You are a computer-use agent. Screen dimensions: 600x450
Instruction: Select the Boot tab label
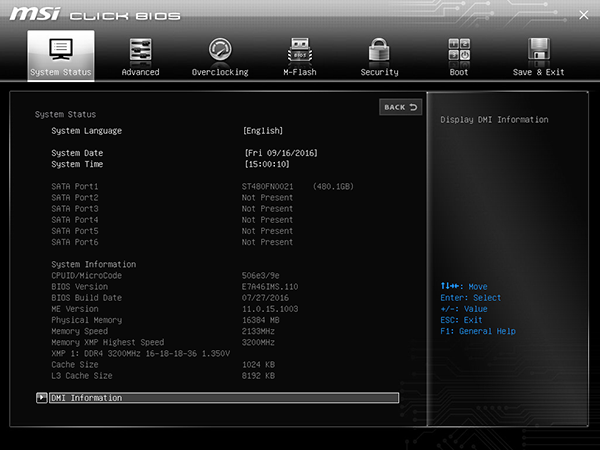(459, 72)
